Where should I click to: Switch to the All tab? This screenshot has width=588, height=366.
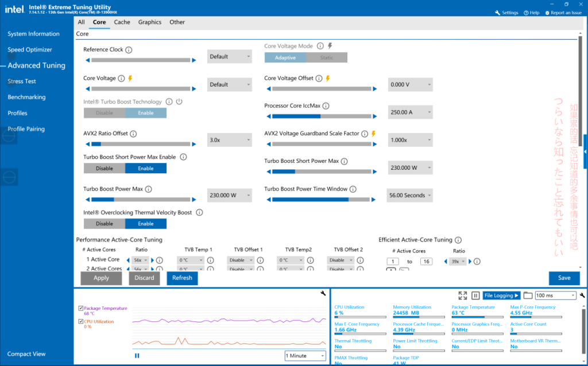click(x=81, y=22)
